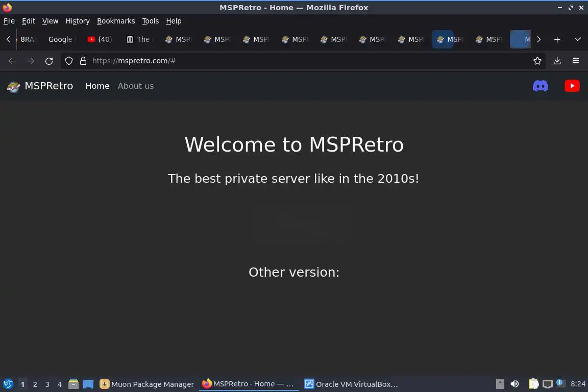This screenshot has width=588, height=392.
Task: Open the Discord link icon
Action: point(541,86)
